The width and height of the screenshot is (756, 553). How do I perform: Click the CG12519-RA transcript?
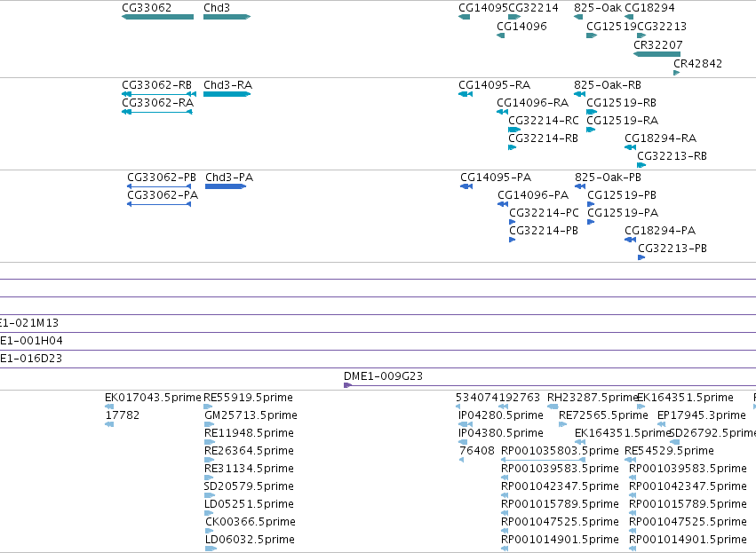591,130
